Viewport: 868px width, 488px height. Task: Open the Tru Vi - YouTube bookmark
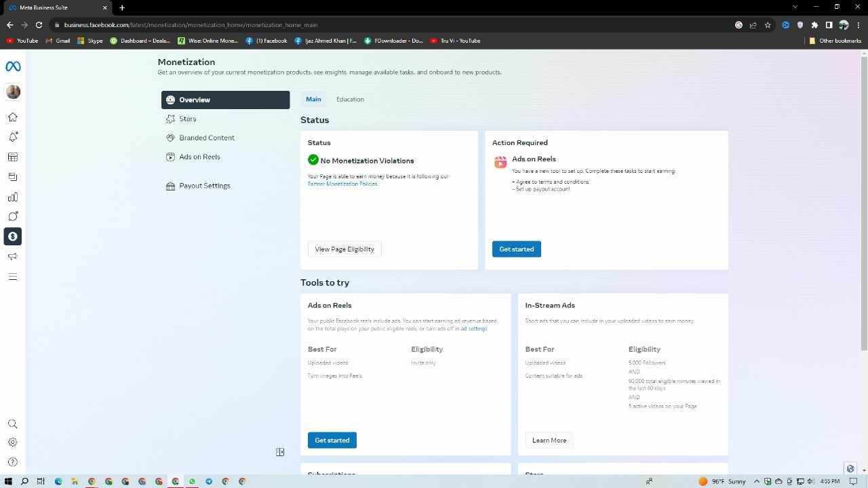(x=455, y=41)
